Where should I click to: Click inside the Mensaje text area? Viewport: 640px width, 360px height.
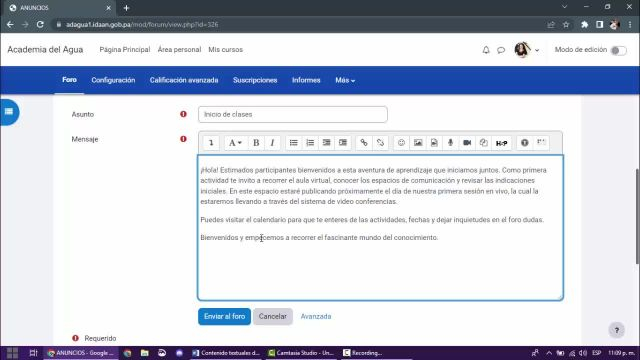tap(380, 228)
